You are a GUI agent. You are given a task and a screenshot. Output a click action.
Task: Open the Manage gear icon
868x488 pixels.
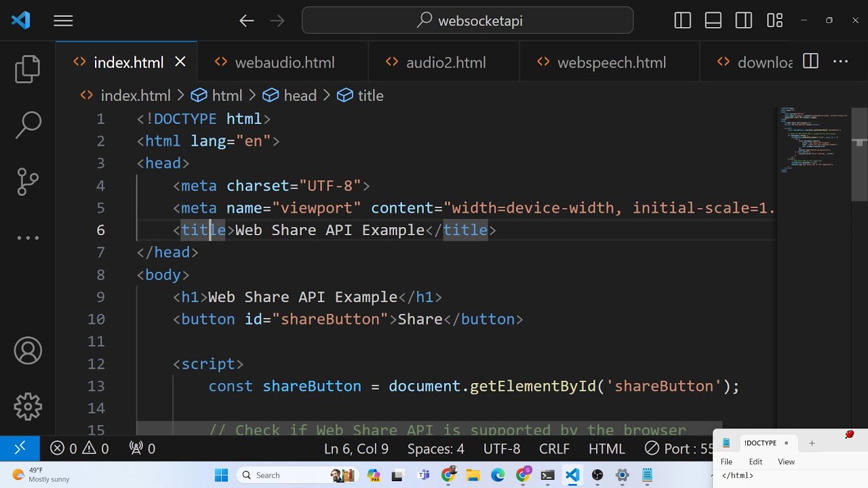pos(28,407)
